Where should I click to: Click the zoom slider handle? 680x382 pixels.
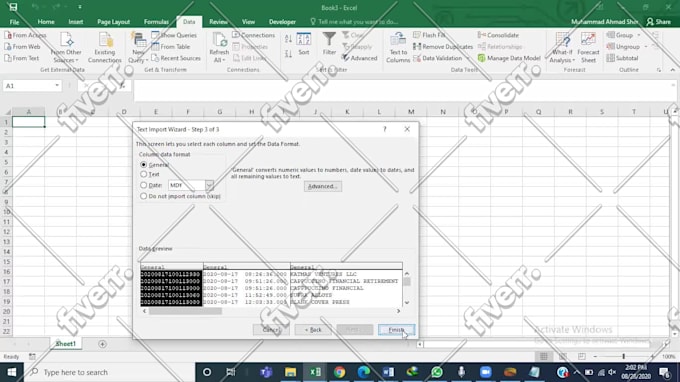click(x=624, y=356)
